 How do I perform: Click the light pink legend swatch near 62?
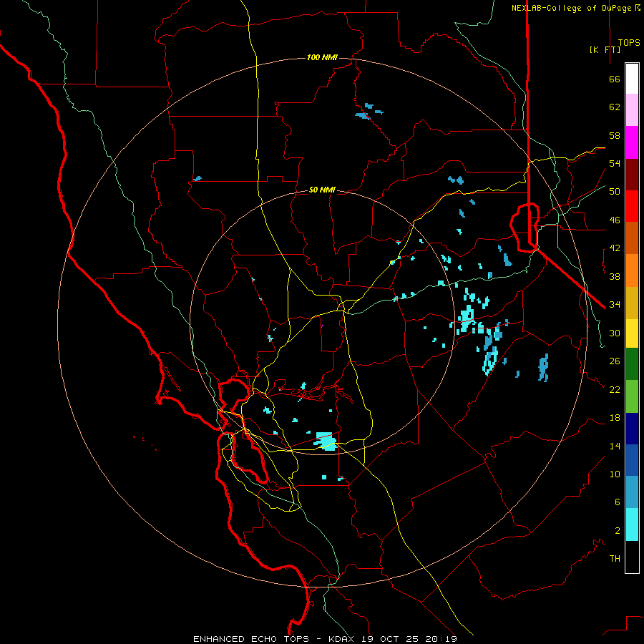pyautogui.click(x=632, y=110)
